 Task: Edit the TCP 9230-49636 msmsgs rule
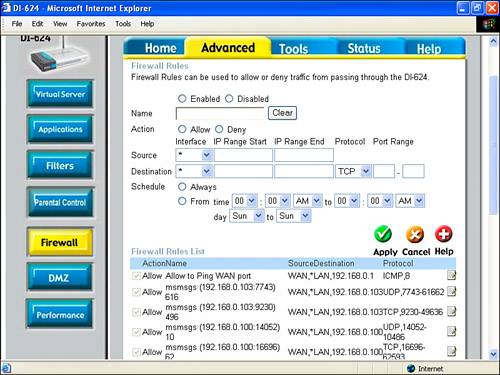pos(451,312)
